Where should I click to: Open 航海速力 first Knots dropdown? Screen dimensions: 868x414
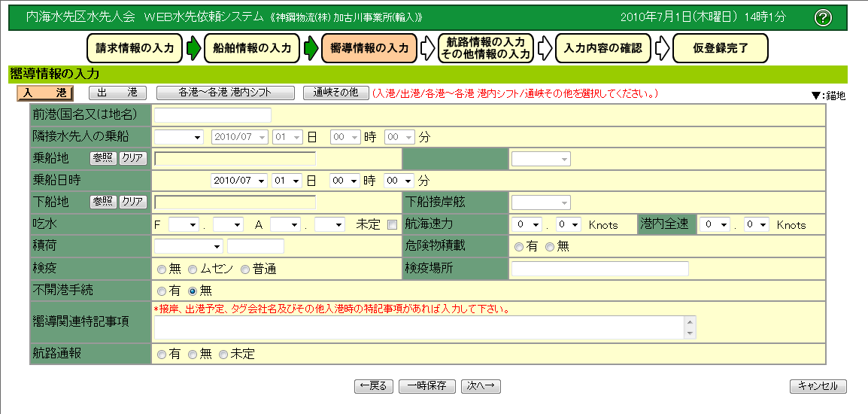click(x=527, y=224)
